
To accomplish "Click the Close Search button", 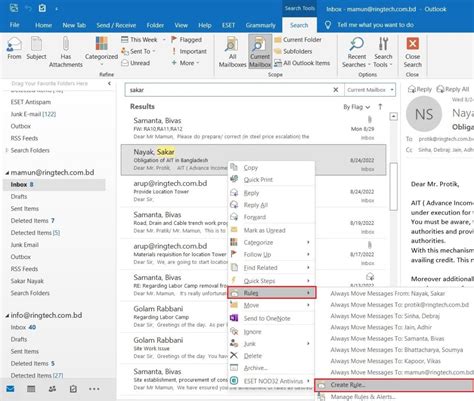I will click(413, 52).
